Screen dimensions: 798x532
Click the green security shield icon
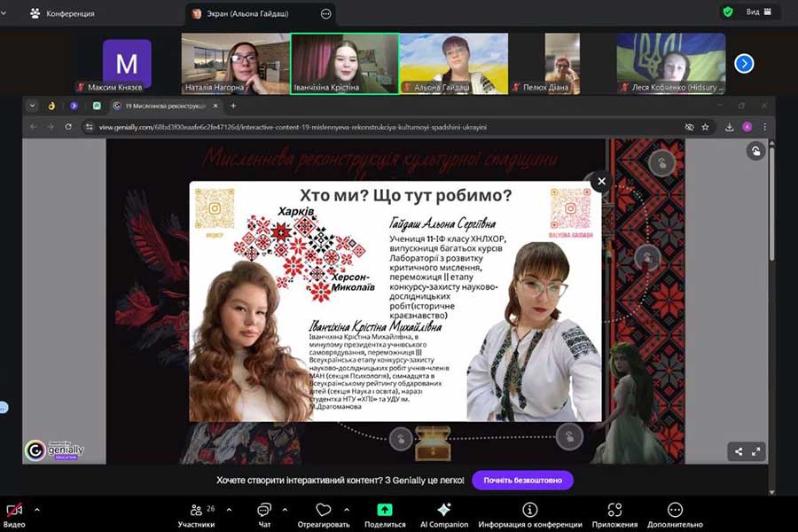728,12
